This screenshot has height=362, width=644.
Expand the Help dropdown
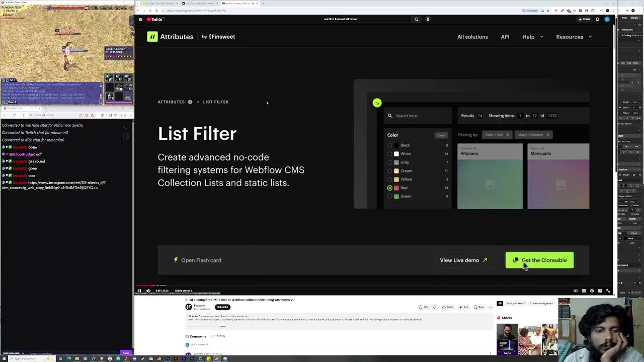point(532,37)
